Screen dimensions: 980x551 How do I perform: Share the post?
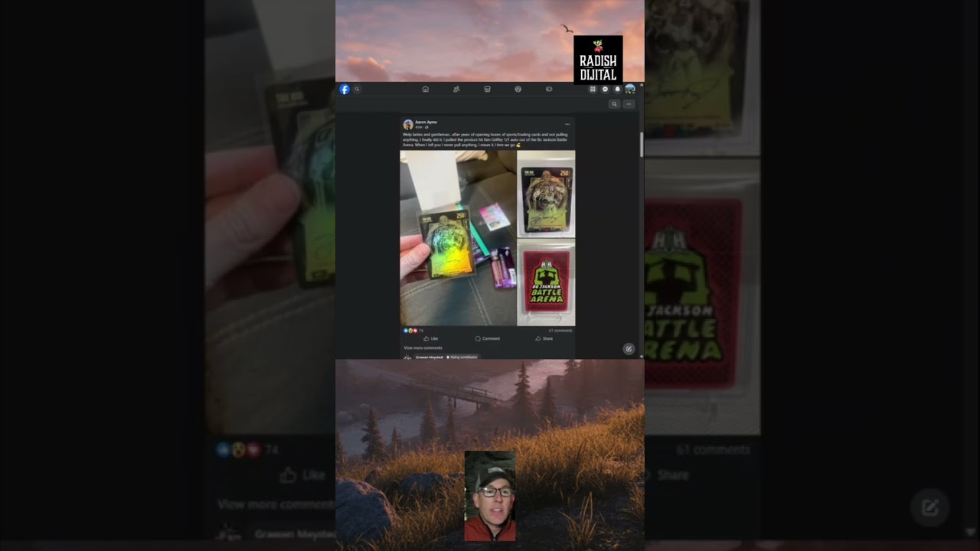point(544,338)
